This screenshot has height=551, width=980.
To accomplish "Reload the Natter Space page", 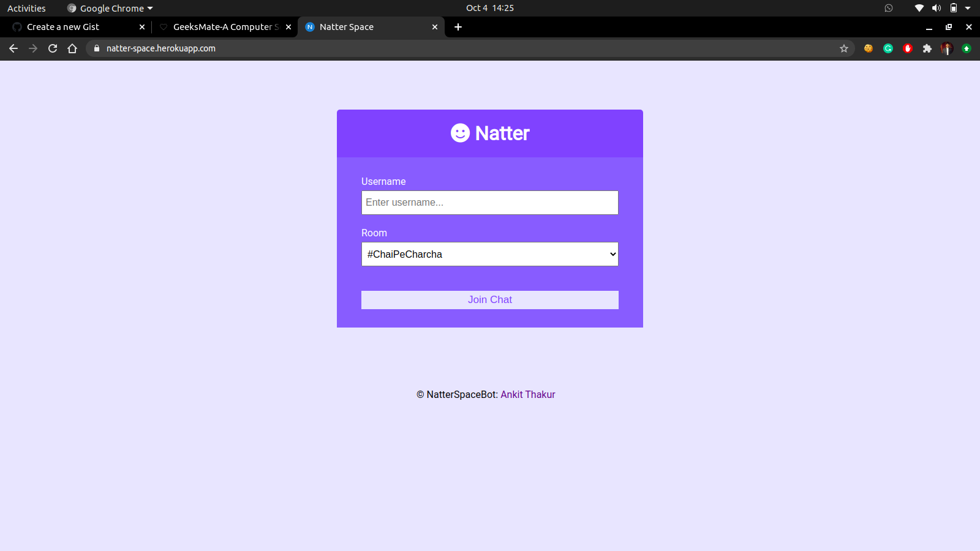I will pos(53,48).
